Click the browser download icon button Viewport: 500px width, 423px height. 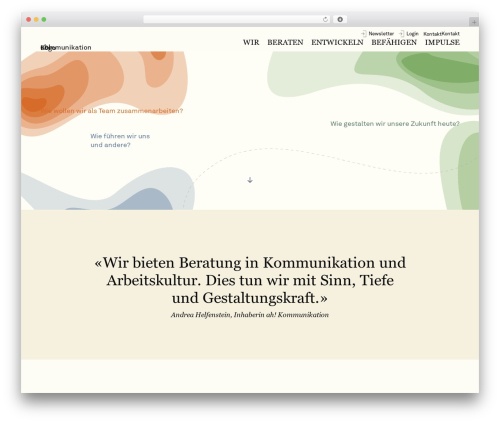[340, 20]
